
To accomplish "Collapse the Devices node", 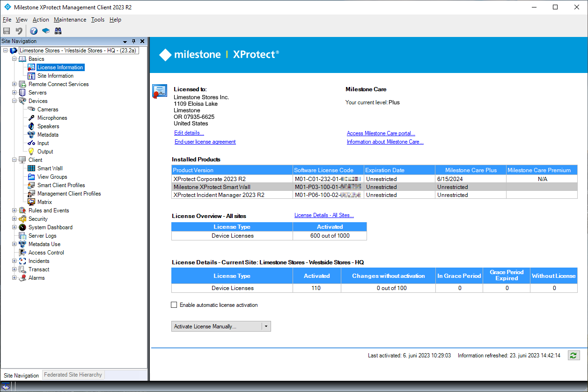I will point(14,101).
